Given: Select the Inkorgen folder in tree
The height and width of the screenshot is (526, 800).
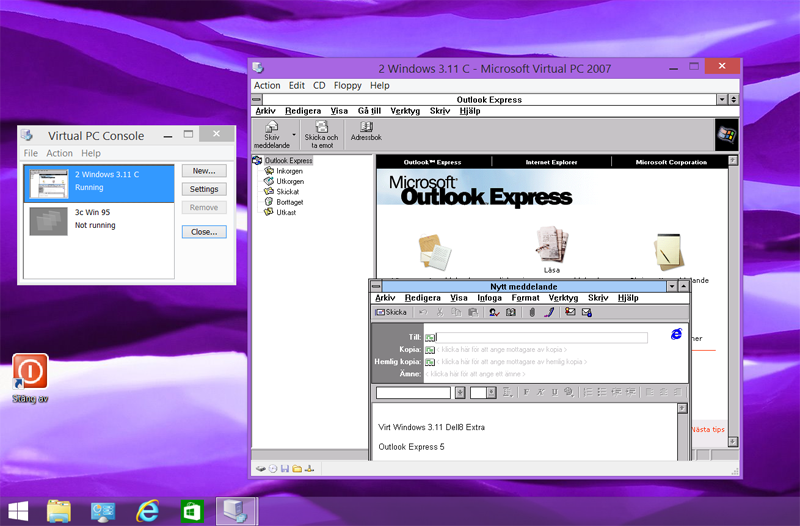Looking at the screenshot, I should [288, 171].
